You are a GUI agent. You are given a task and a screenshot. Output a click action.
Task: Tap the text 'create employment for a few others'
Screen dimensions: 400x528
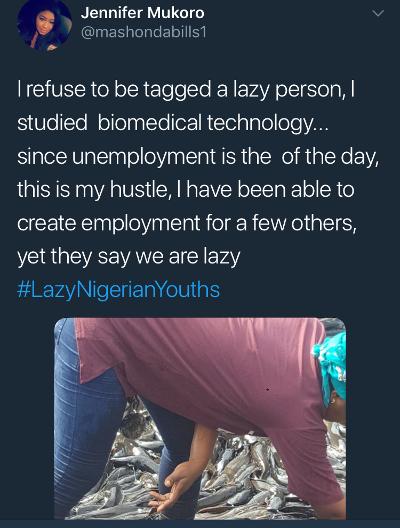pos(187,223)
